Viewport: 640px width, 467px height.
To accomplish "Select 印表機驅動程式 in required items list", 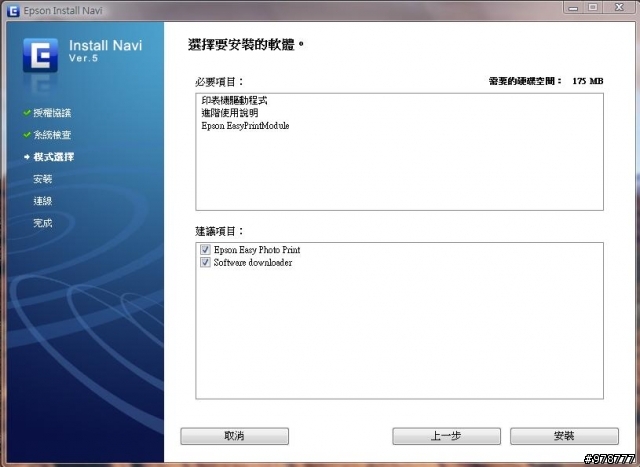I will coord(234,100).
